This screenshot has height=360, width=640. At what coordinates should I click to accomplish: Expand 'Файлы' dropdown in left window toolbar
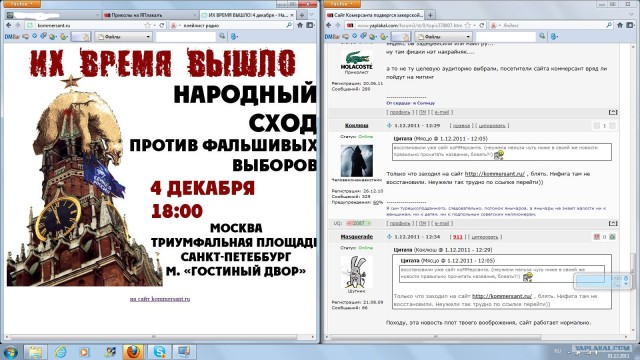(148, 37)
